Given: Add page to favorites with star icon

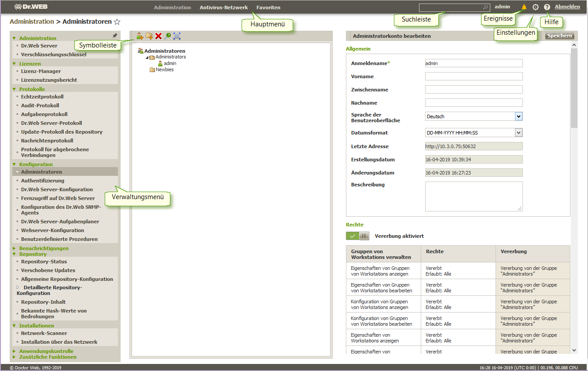Looking at the screenshot, I should click(x=117, y=22).
